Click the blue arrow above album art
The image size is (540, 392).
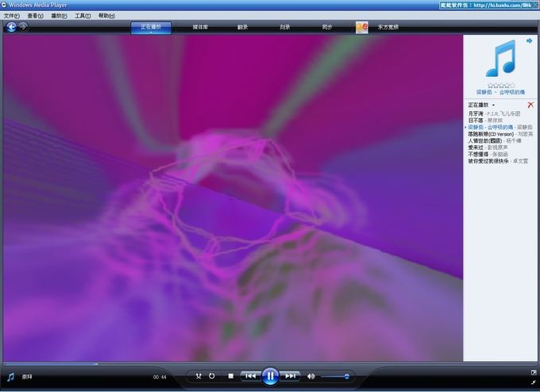coord(530,40)
